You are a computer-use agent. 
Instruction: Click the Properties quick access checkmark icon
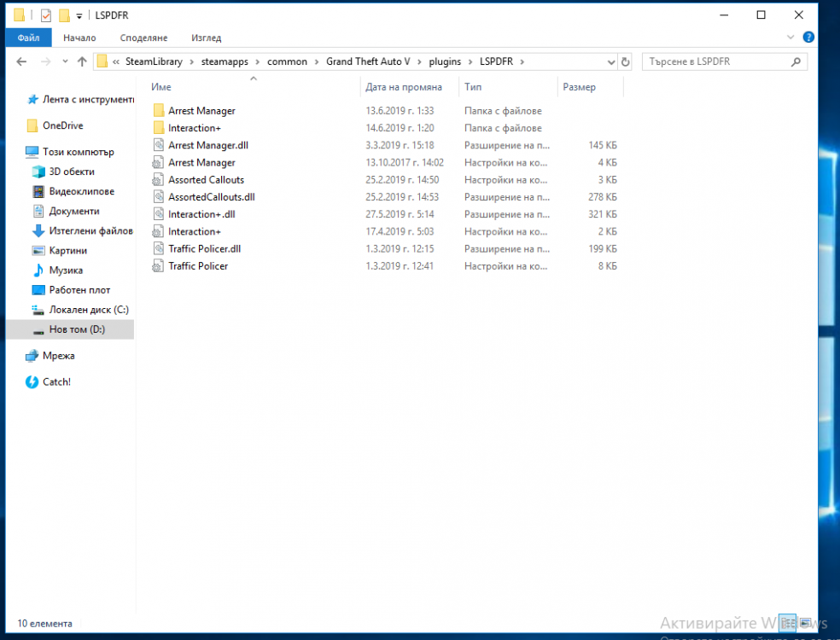(x=46, y=15)
